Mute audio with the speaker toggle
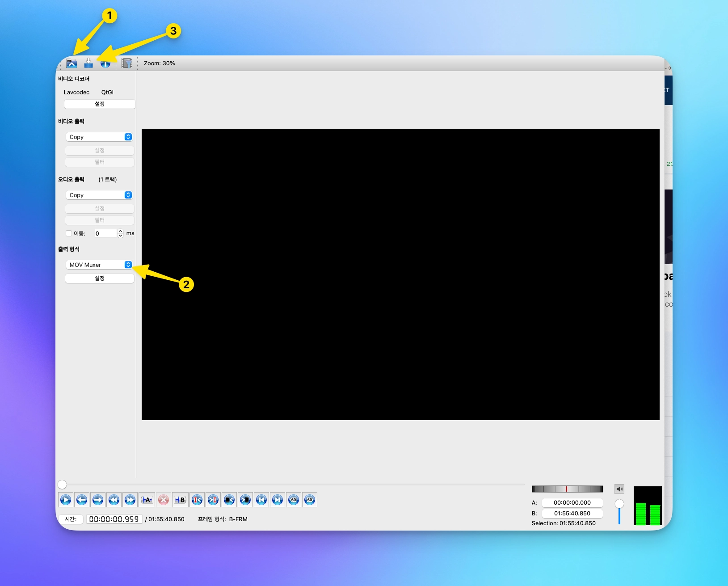728x586 pixels. click(619, 489)
